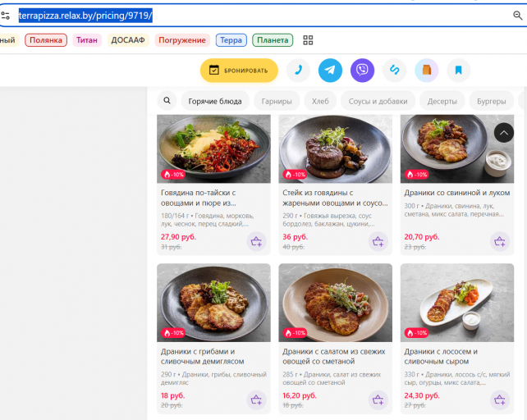The height and width of the screenshot is (420, 527).
Task: Open the Viber contact icon
Action: tap(362, 71)
